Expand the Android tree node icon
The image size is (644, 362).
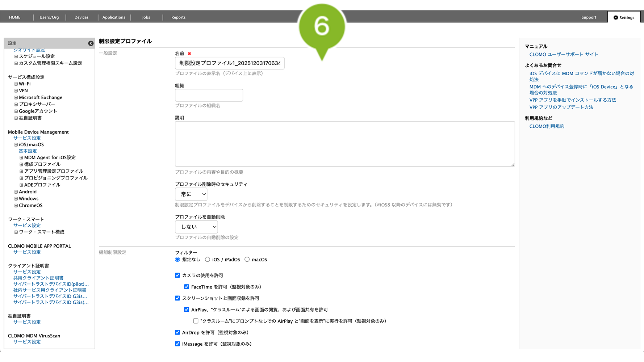pyautogui.click(x=16, y=192)
